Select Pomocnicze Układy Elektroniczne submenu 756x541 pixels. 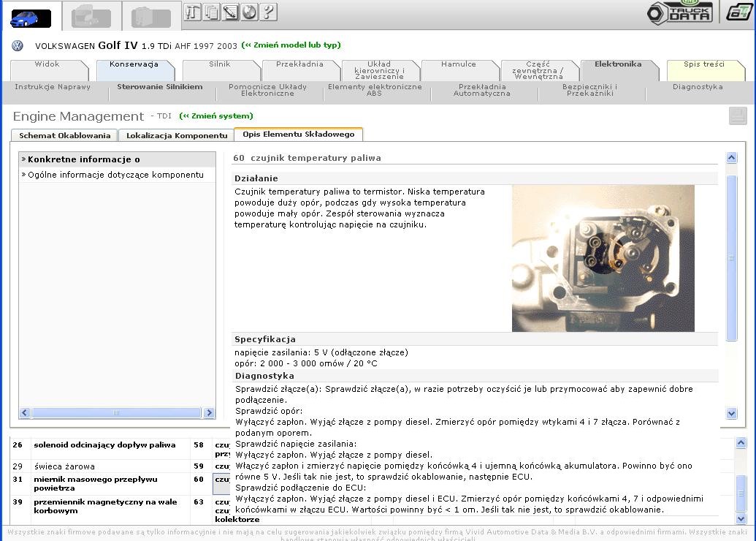267,90
